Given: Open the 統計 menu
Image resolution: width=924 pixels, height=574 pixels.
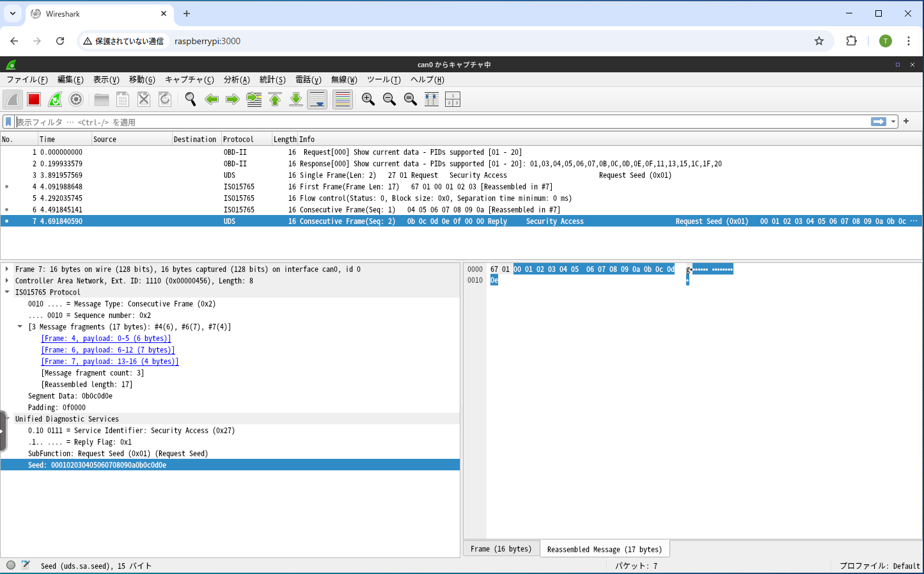Looking at the screenshot, I should [x=272, y=79].
